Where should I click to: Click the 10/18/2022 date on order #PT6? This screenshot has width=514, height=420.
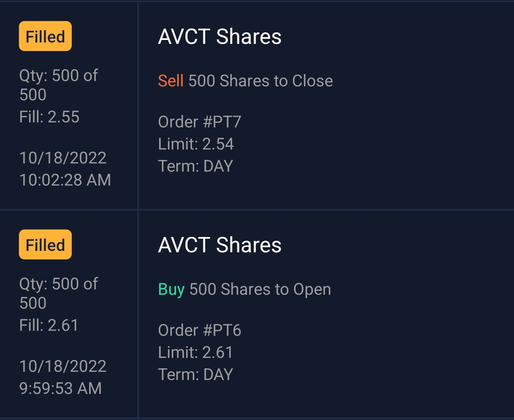coord(63,366)
